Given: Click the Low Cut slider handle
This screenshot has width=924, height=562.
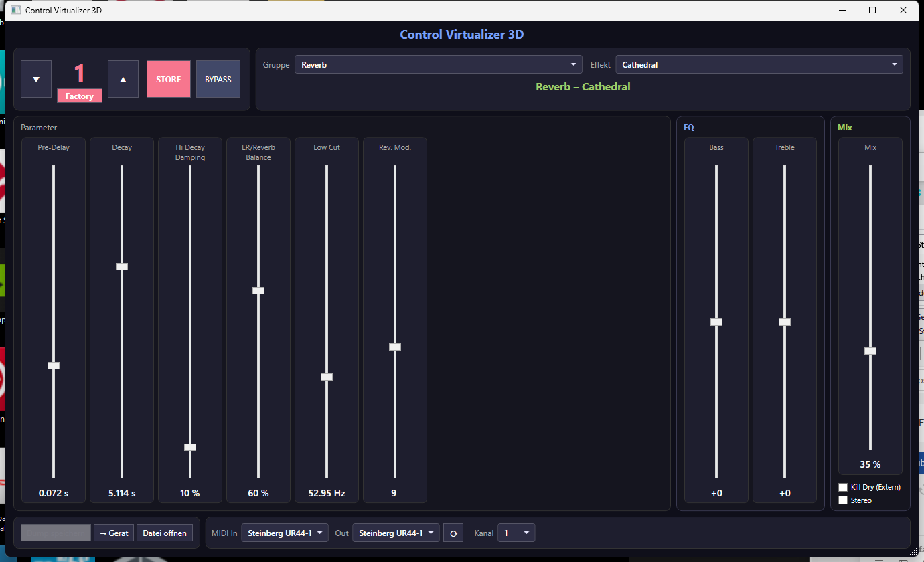Looking at the screenshot, I should coord(327,377).
